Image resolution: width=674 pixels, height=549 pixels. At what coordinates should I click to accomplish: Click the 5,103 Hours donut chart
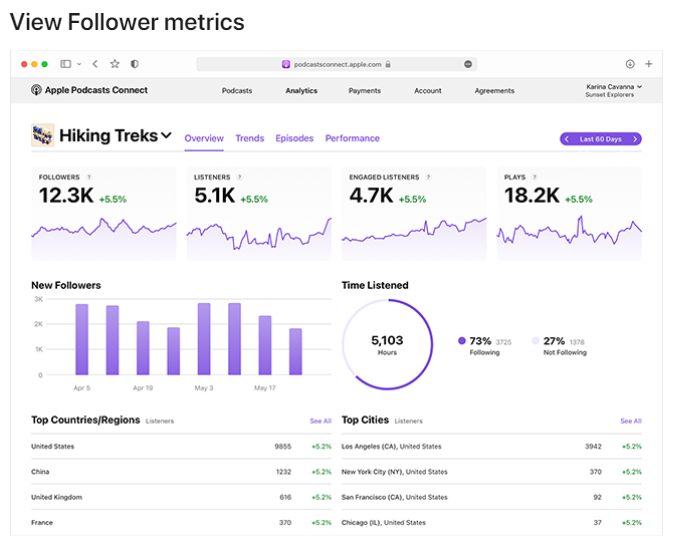click(387, 344)
